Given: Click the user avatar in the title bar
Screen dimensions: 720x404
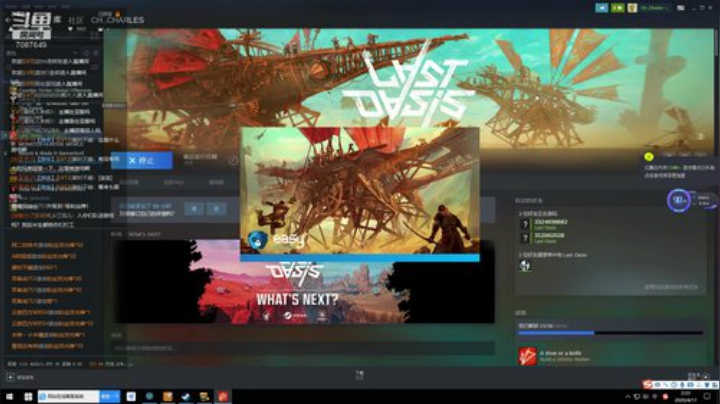Looking at the screenshot, I should [632, 8].
